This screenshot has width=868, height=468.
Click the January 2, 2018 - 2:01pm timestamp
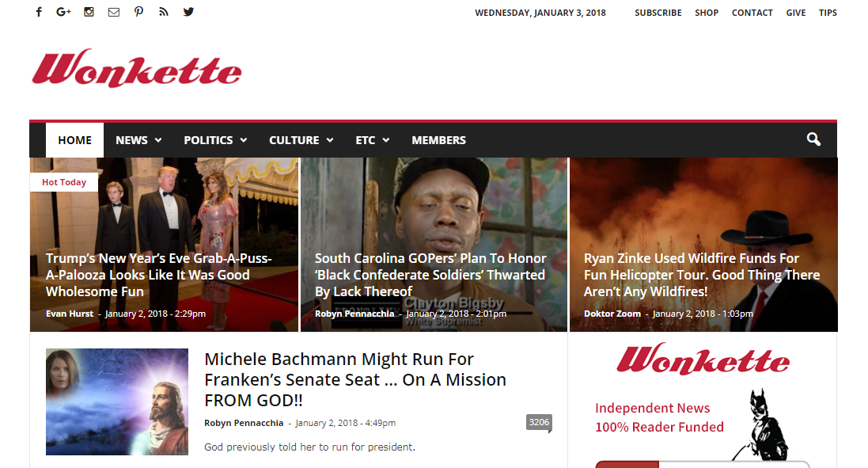(456, 314)
